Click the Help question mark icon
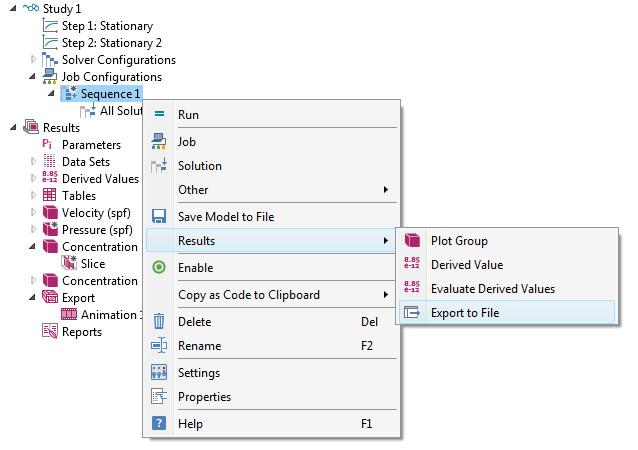 click(159, 423)
